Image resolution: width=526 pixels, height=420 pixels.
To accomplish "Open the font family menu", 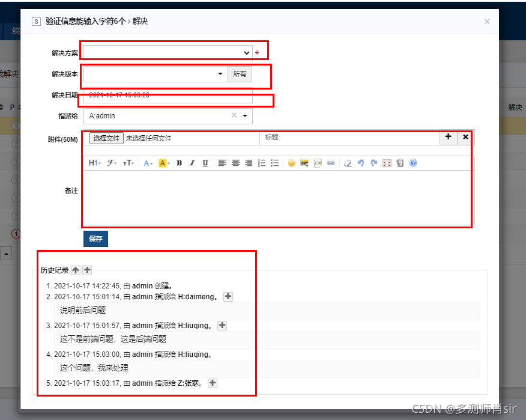I will point(112,163).
